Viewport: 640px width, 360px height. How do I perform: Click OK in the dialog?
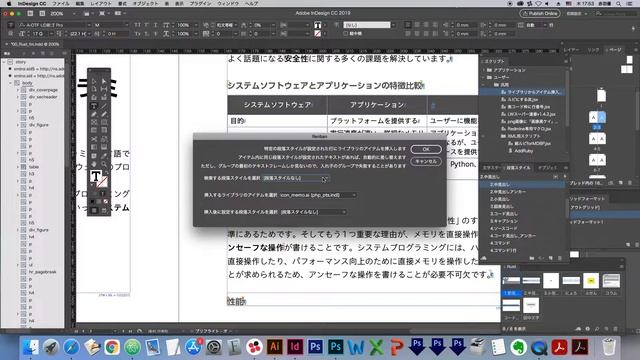tap(426, 149)
